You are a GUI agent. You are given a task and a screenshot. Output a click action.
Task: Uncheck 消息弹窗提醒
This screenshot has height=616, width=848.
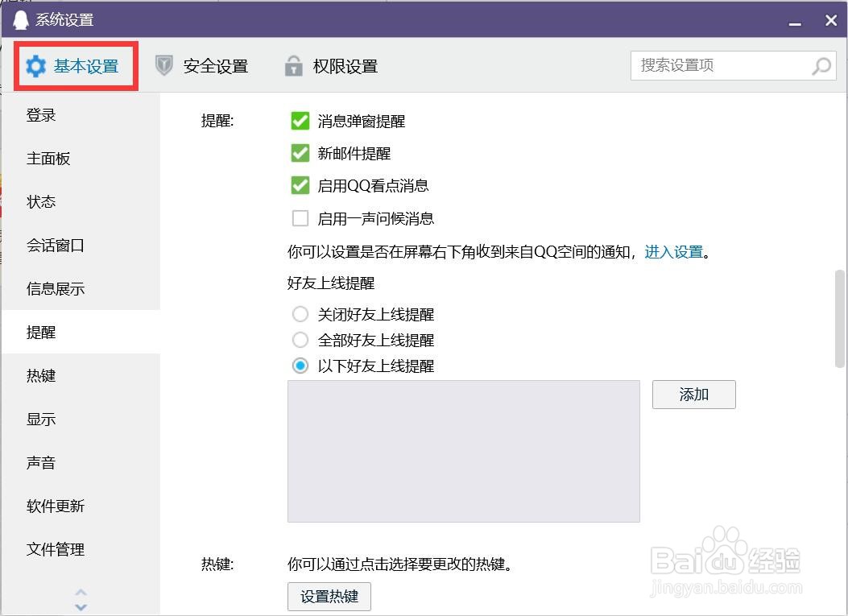pyautogui.click(x=300, y=121)
